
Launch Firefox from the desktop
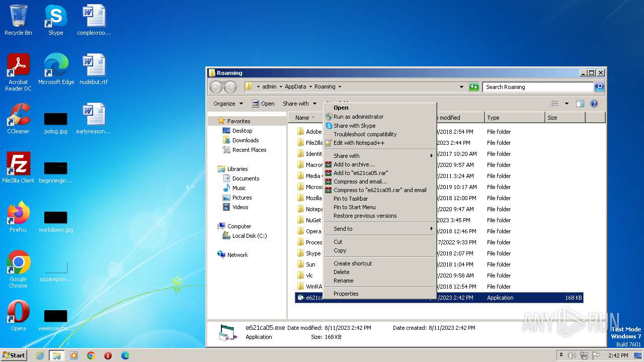pos(18,217)
